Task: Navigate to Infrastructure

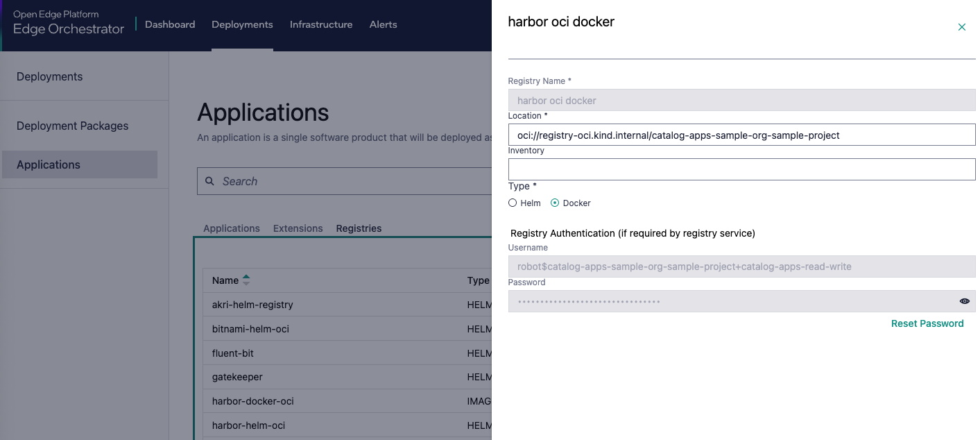Action: coord(321,24)
